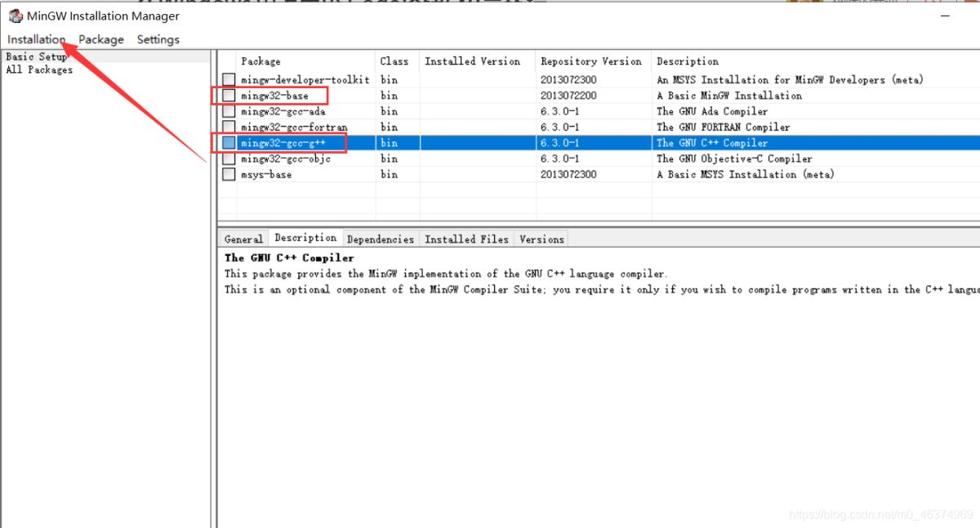
Task: Click version 6.3.0-1 of mingw32-gcc-ada
Action: click(x=559, y=111)
